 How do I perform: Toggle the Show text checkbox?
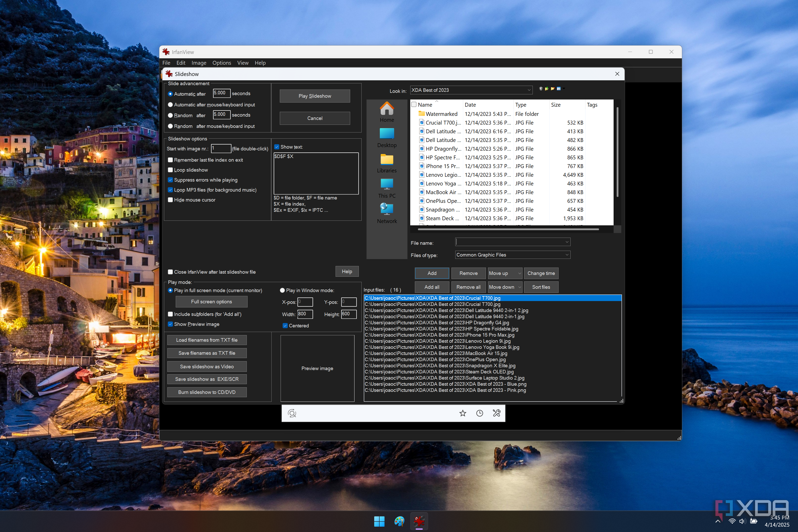point(277,147)
